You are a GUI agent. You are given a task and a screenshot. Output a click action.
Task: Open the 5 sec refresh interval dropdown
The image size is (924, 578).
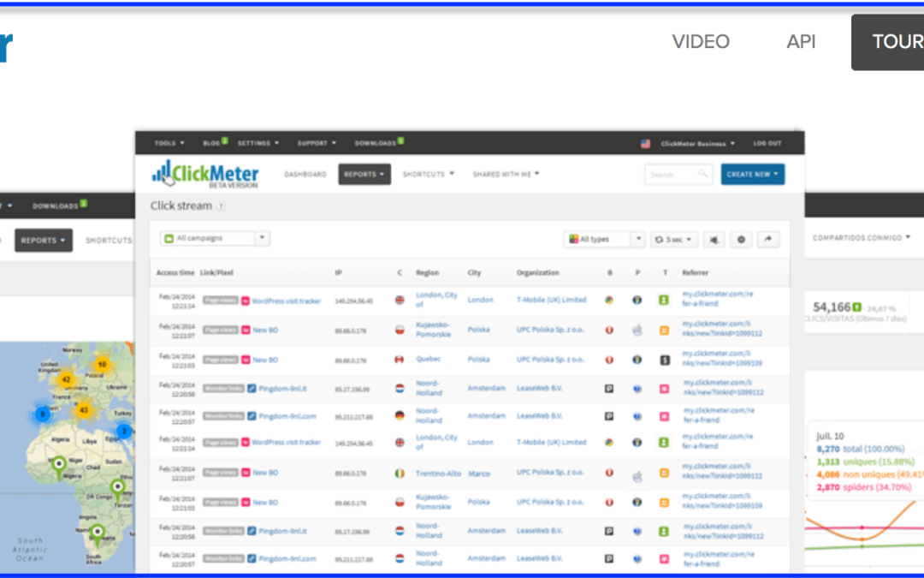click(x=673, y=240)
